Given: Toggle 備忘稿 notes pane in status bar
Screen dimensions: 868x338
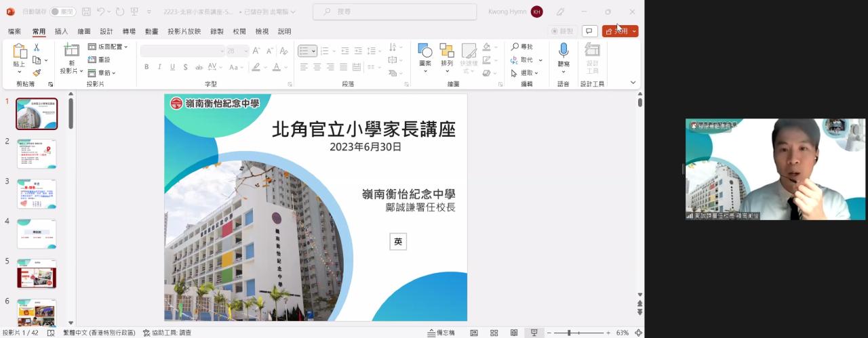Looking at the screenshot, I should 441,333.
